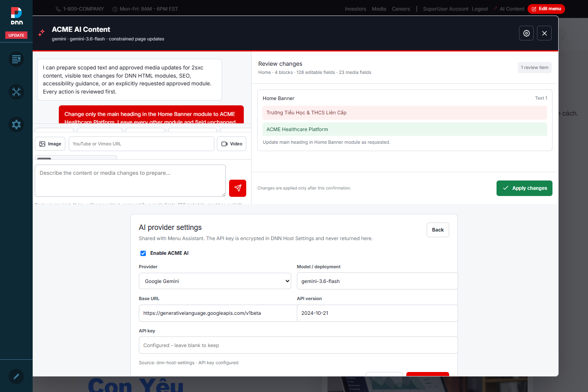This screenshot has height=392, width=588.
Task: Send the prompt with paper plane button
Action: [238, 188]
